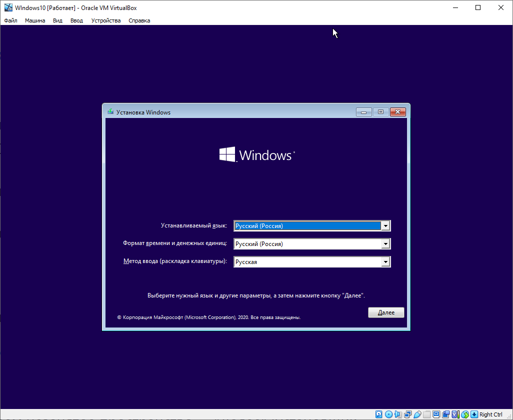Minimize the VirtualBox window
This screenshot has width=513, height=420.
point(455,7)
